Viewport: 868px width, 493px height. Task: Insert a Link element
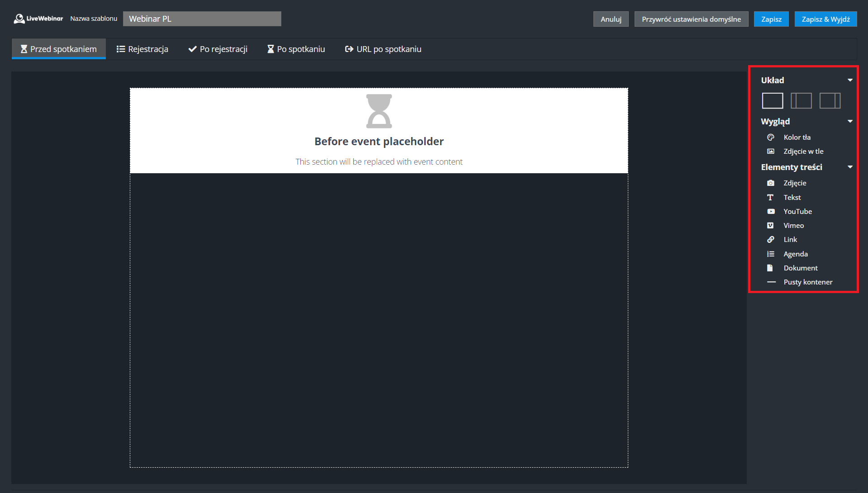790,240
